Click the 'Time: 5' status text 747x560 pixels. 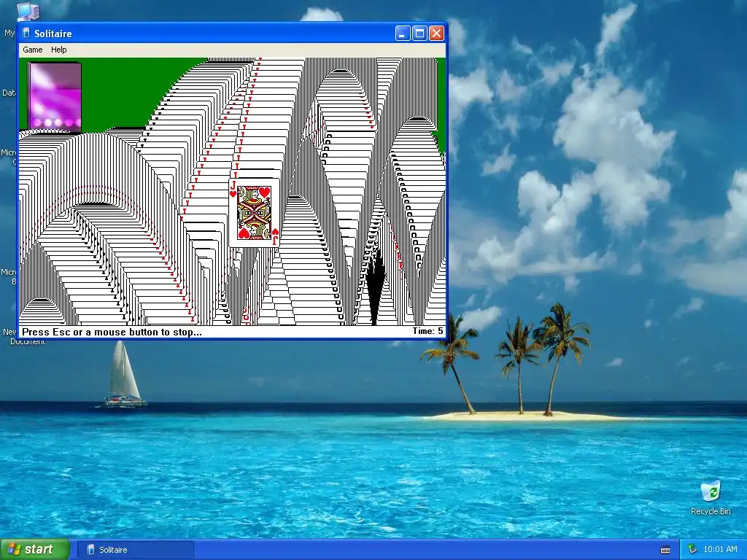[427, 331]
